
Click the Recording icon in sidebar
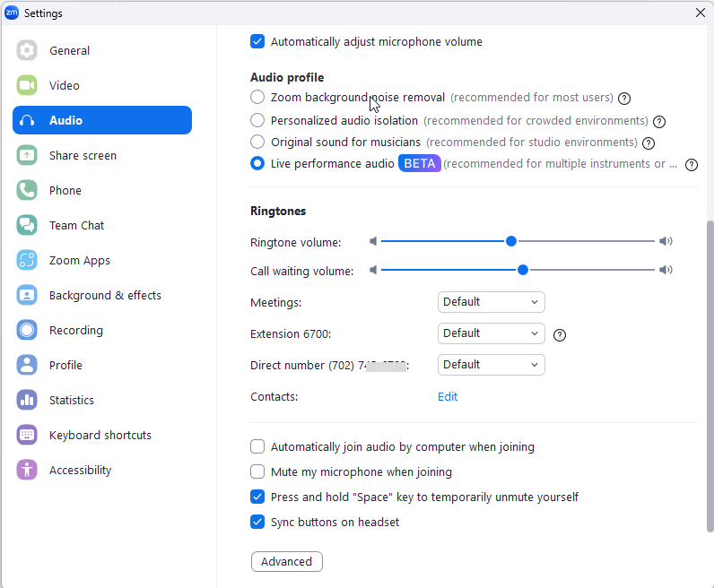[27, 331]
